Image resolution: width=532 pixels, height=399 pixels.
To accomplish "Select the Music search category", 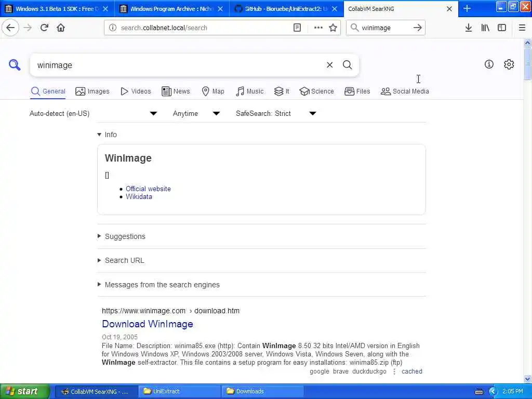I will click(x=249, y=91).
